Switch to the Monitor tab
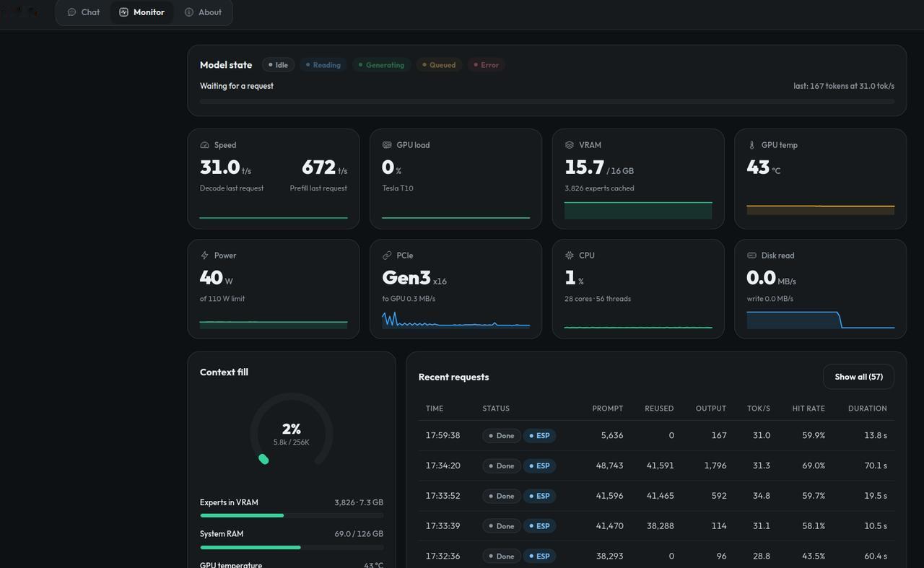The width and height of the screenshot is (924, 568). [141, 12]
